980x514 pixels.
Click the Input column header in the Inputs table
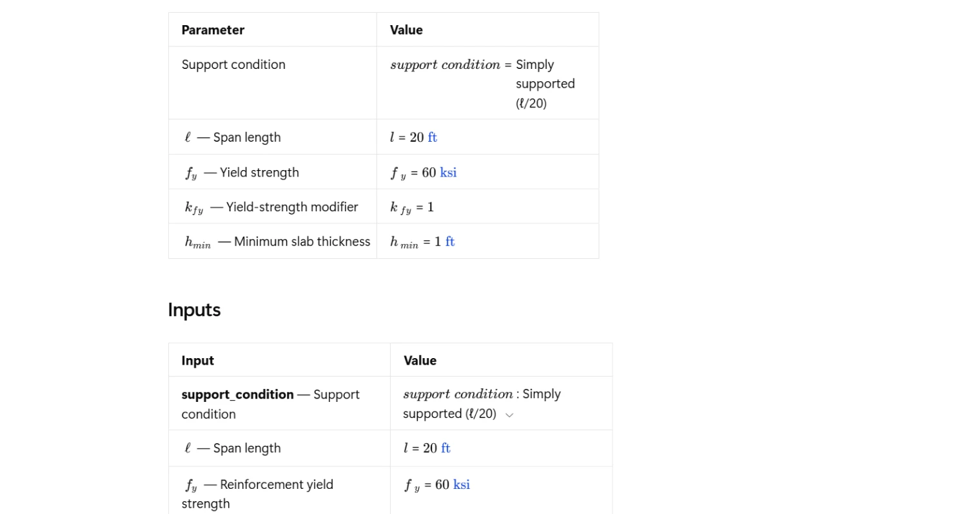pos(197,361)
